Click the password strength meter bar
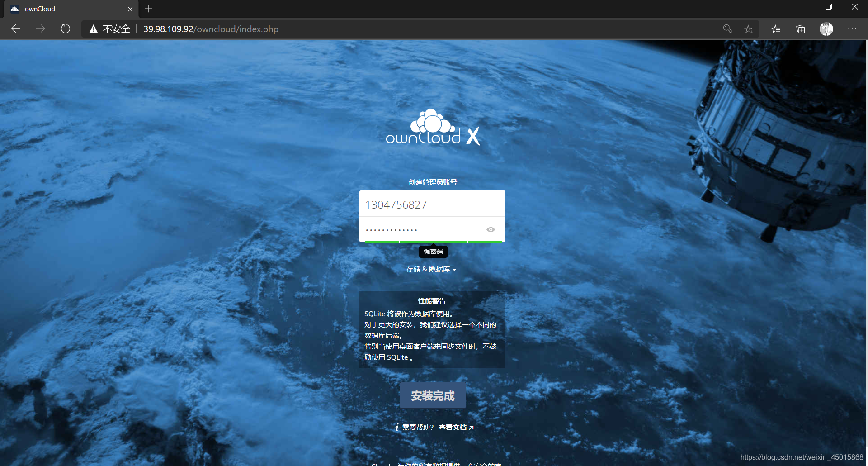Screen dimensions: 868x466 pos(433,242)
